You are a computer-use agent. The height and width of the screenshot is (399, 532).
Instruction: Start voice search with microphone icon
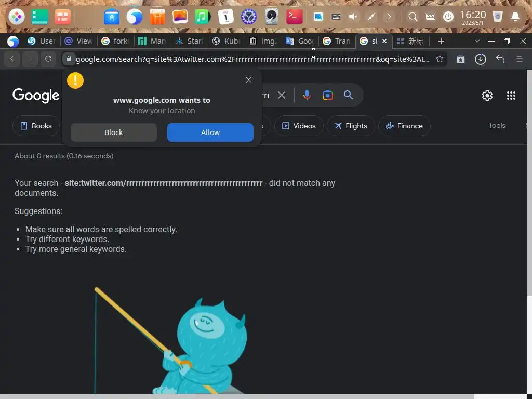(307, 95)
